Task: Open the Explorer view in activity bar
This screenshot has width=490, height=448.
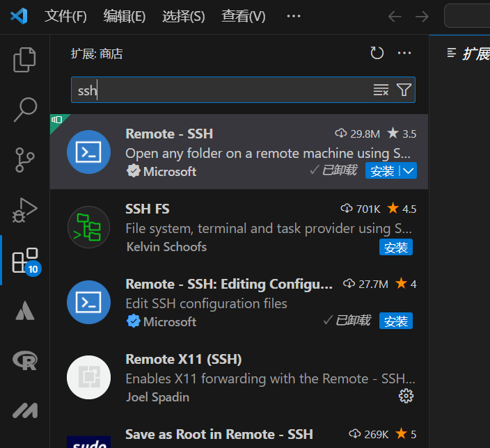Action: 24,60
